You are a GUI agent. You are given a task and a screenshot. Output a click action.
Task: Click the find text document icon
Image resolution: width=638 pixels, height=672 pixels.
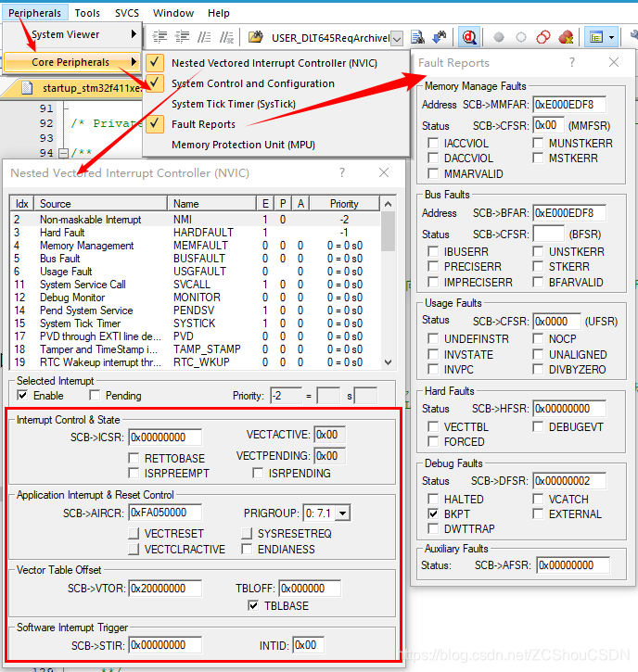(x=417, y=37)
